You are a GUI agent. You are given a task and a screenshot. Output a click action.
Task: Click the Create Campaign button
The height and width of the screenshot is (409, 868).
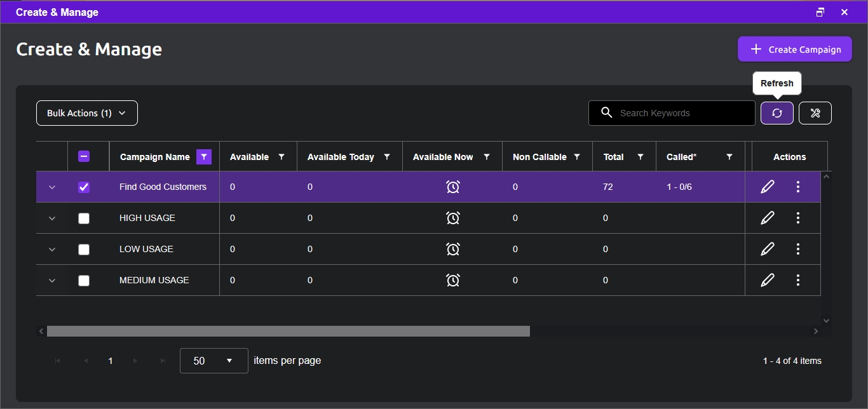(x=794, y=49)
